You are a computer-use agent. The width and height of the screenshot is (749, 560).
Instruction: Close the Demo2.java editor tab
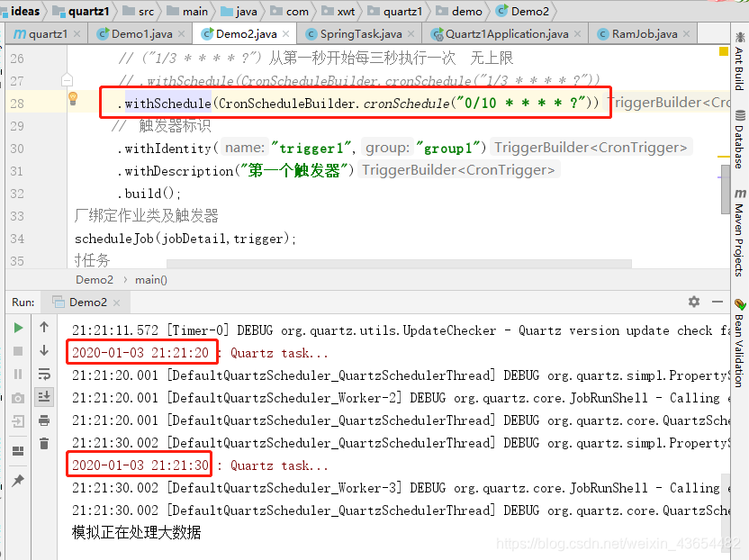(x=285, y=34)
